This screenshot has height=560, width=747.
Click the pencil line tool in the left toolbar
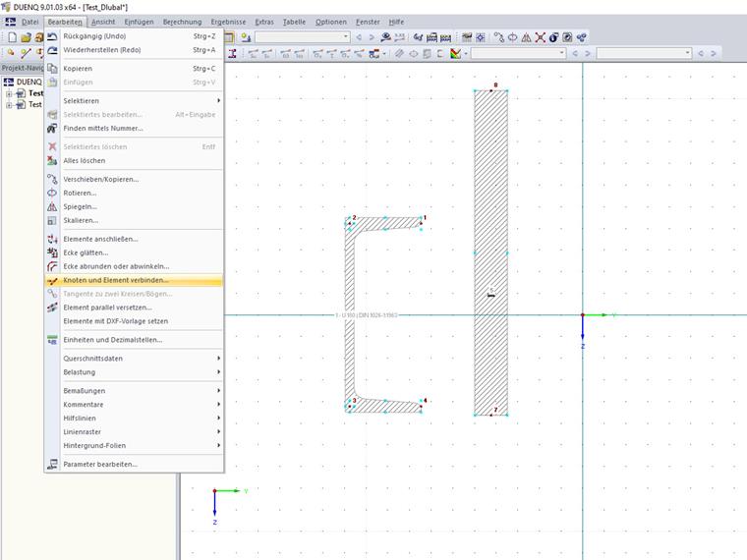(26, 53)
